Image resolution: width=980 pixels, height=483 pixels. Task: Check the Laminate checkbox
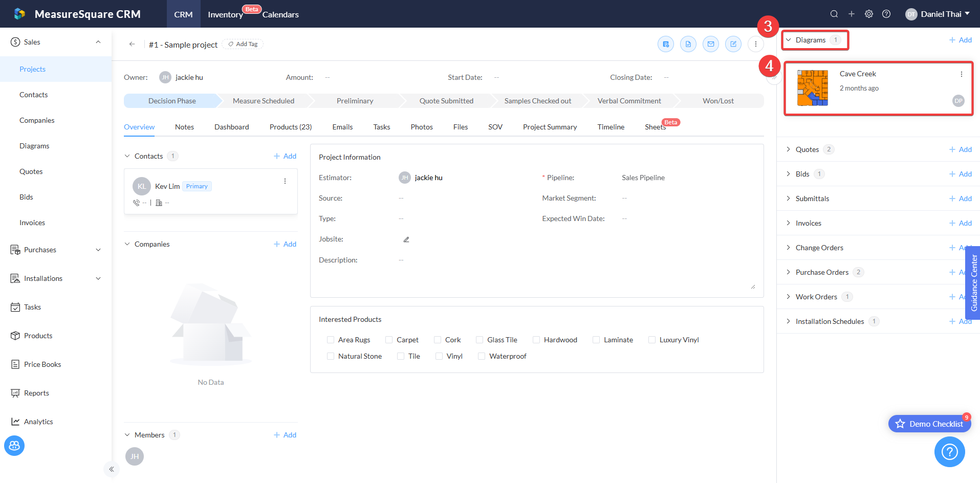click(596, 340)
